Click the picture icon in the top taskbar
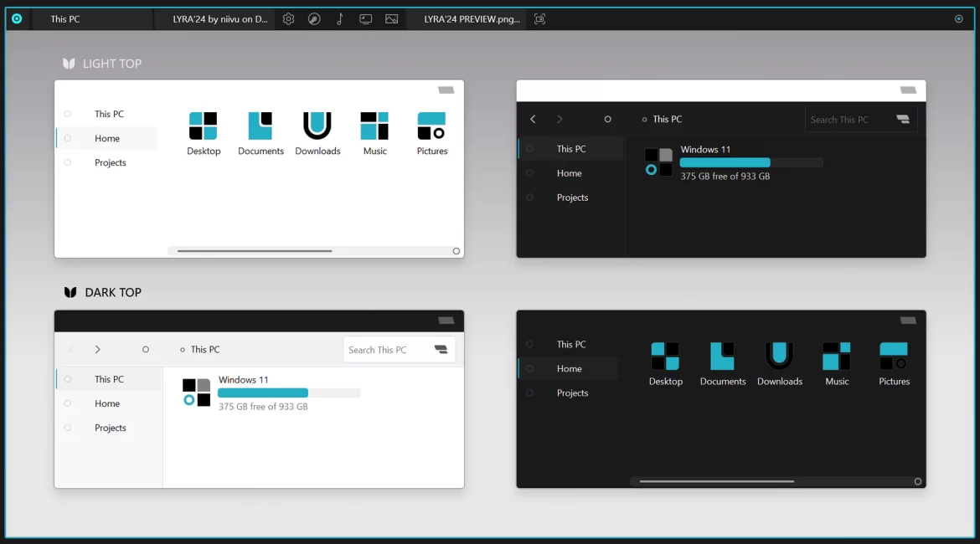The height and width of the screenshot is (544, 980). coord(391,19)
